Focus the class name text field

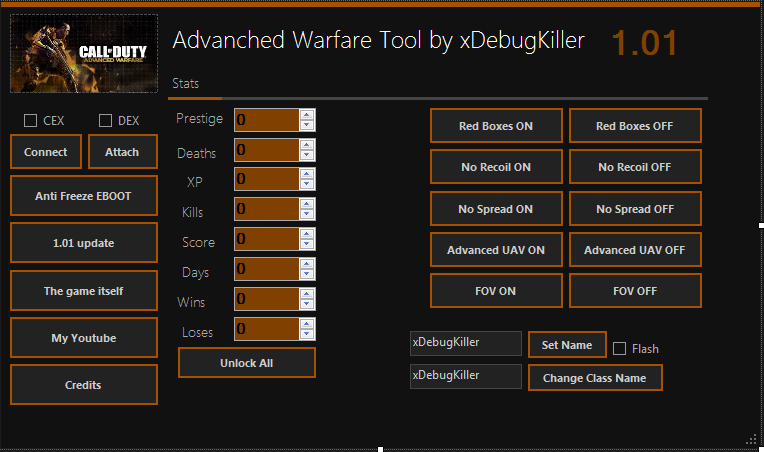(466, 377)
